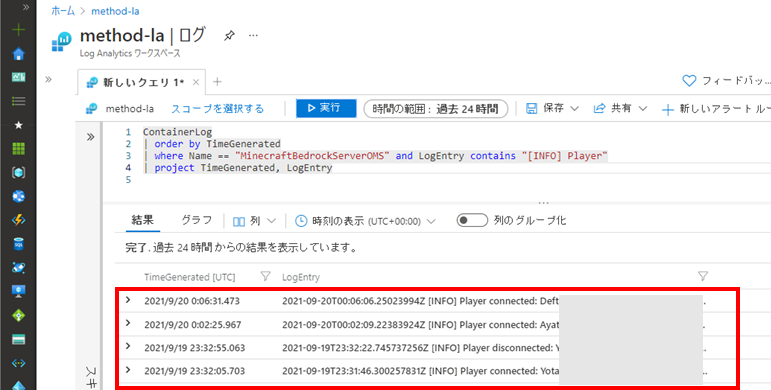Viewport: 771px width, 390px height.
Task: Click the green plus create resource icon
Action: click(18, 30)
